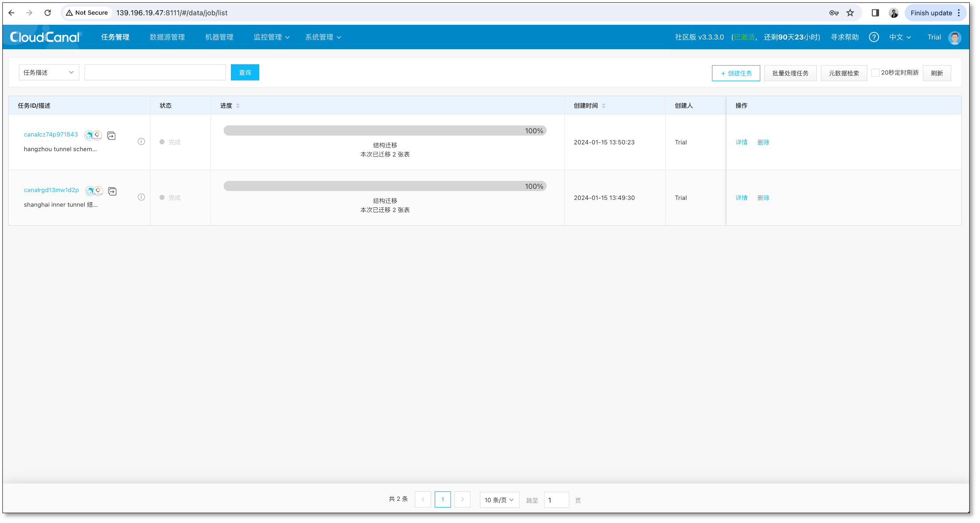Expand 监控管理 menu

(271, 37)
